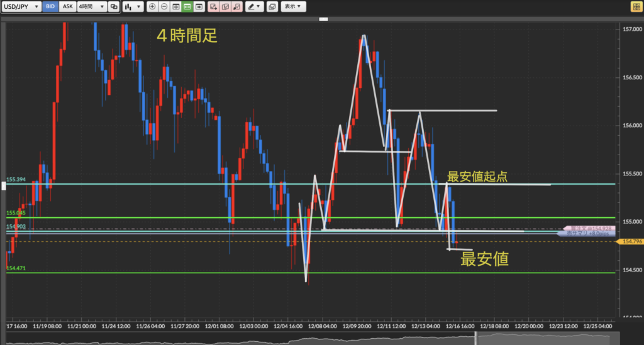Click the chart link/duplicate icon beside timeframe

[x=113, y=6]
